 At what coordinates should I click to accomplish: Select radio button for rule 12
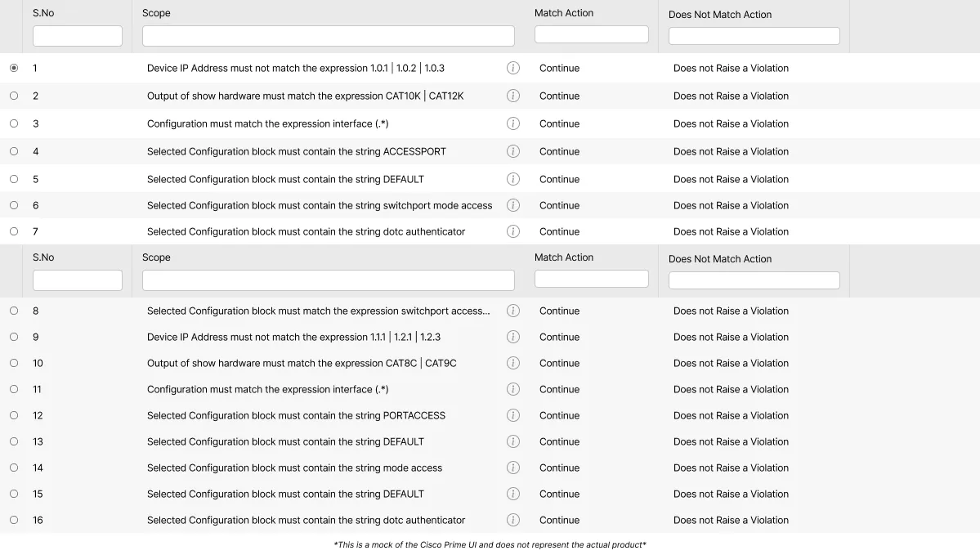(14, 415)
